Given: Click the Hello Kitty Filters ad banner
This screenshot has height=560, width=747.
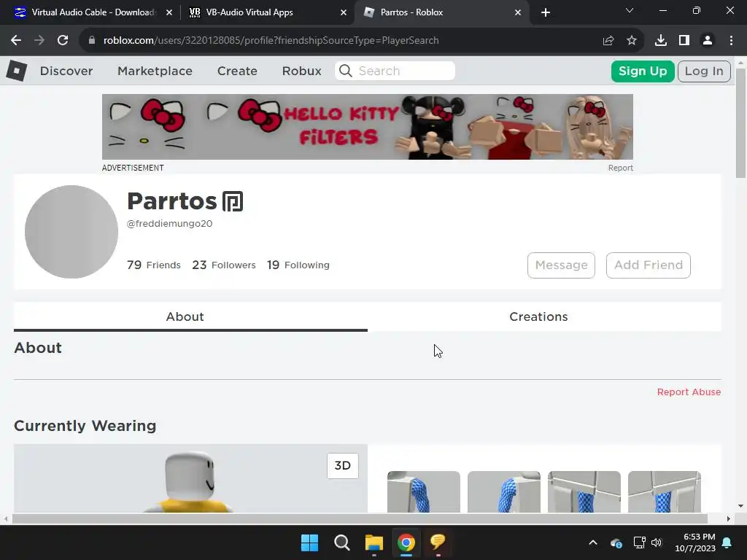Looking at the screenshot, I should tap(368, 127).
